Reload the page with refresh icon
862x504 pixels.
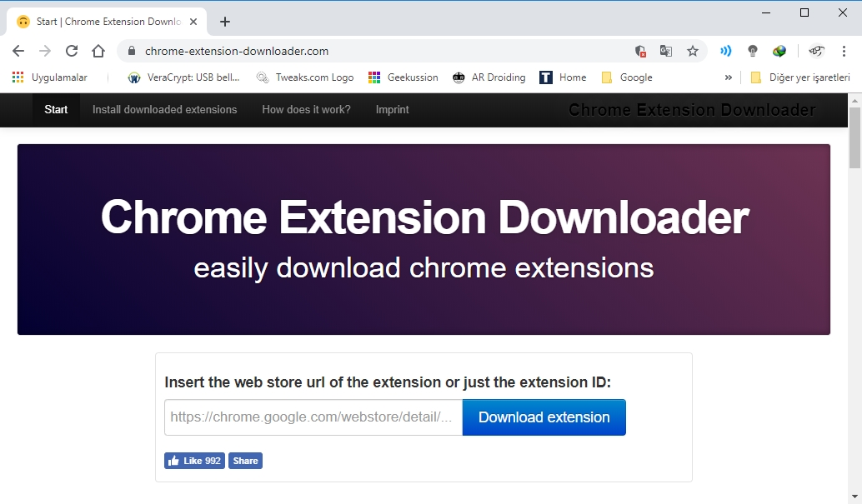click(x=72, y=51)
